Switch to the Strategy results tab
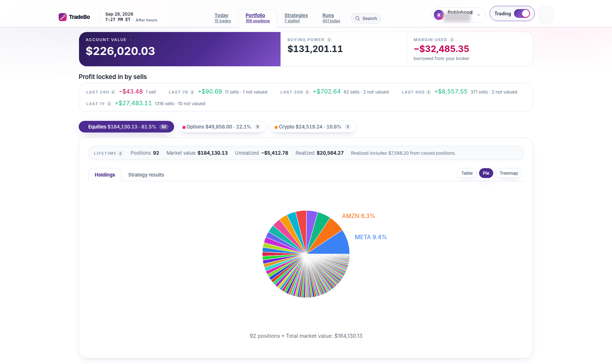The image size is (612, 364). tap(146, 175)
